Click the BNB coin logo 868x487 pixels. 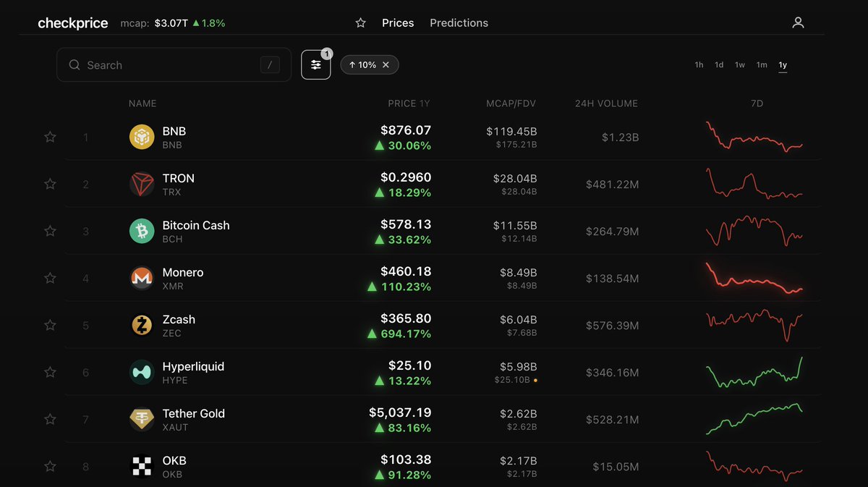[x=141, y=136]
